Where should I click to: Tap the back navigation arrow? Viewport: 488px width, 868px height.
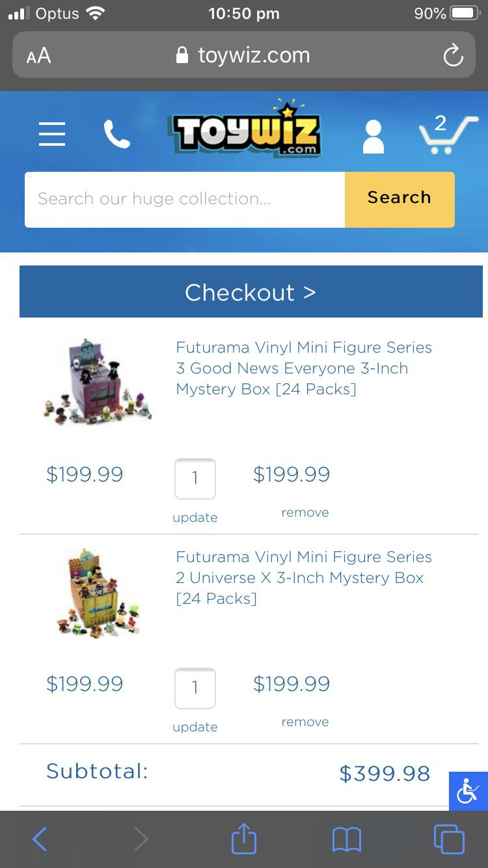point(39,839)
